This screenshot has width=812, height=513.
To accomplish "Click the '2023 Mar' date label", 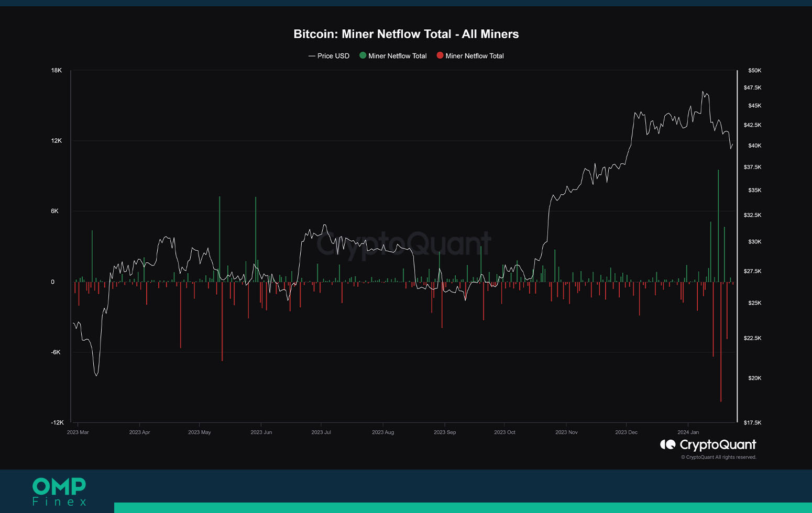I will pos(78,432).
